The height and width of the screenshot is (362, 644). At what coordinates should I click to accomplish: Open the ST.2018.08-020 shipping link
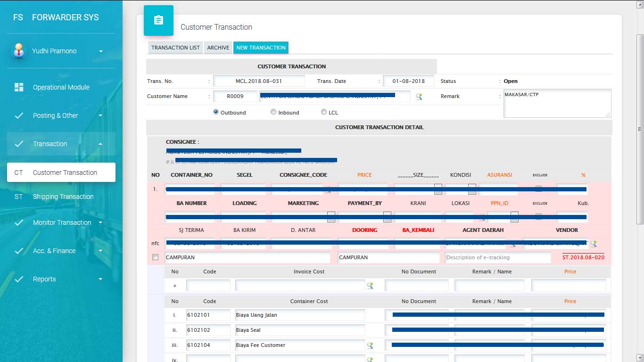point(583,257)
